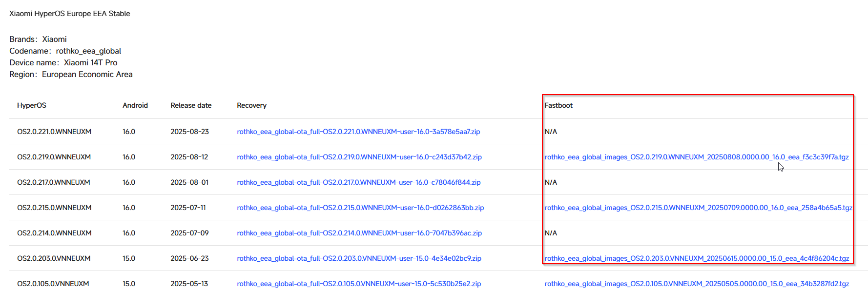868x290 pixels.
Task: Click the Recovery column header
Action: [251, 105]
